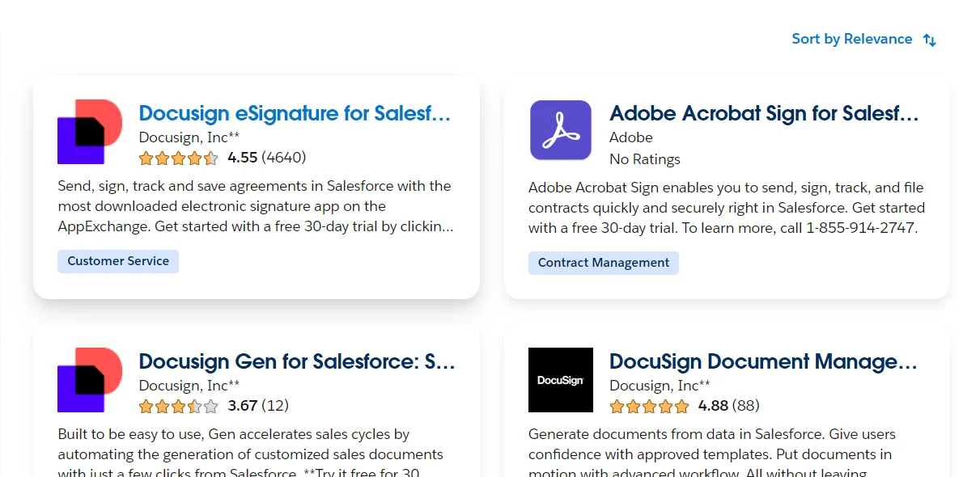Viewport: 980px width, 477px height.
Task: Click the star rating for DocuSign Document Management
Action: 649,407
